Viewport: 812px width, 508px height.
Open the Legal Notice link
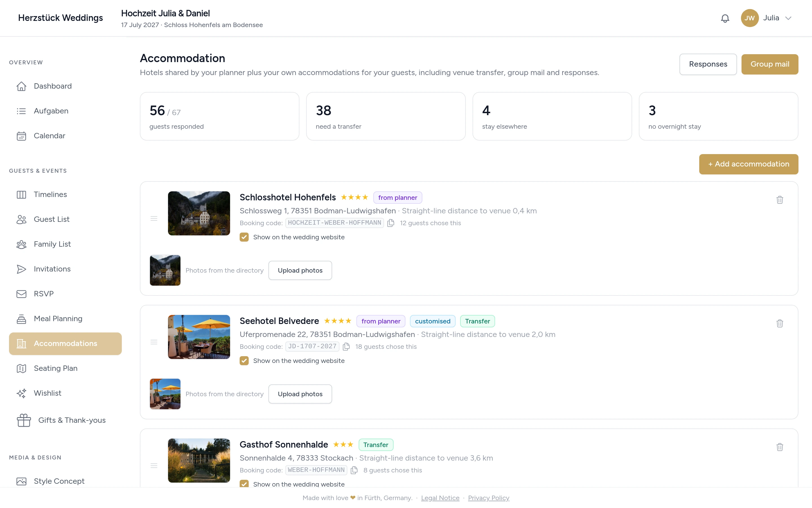(x=440, y=498)
